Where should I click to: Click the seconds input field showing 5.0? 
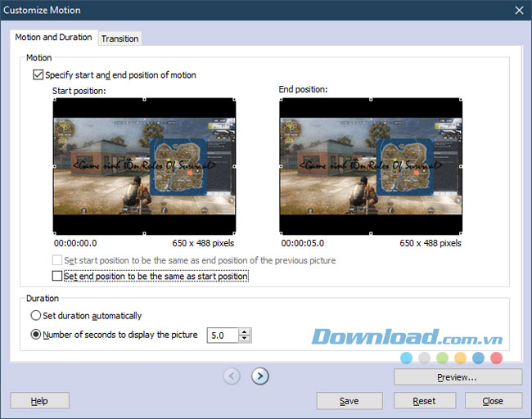coord(223,336)
